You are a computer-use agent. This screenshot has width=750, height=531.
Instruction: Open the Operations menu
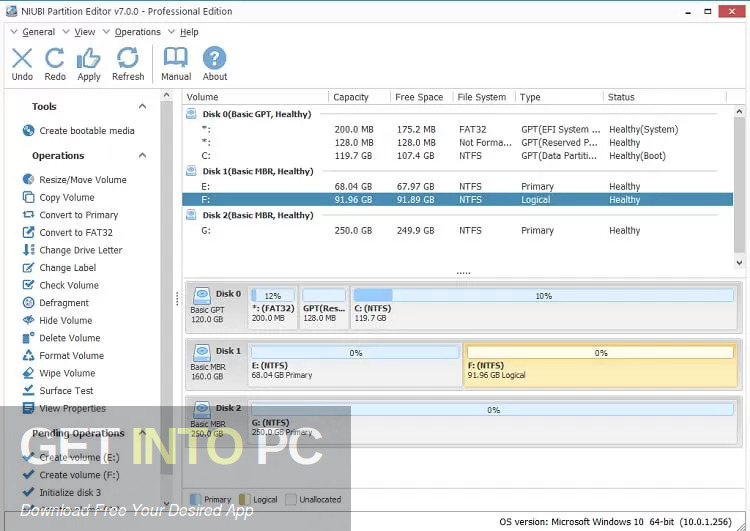point(137,32)
